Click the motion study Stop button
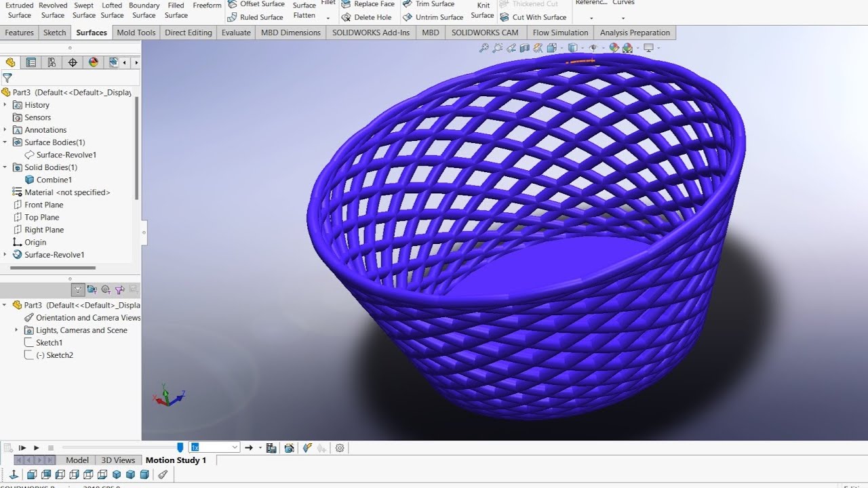 (x=51, y=448)
